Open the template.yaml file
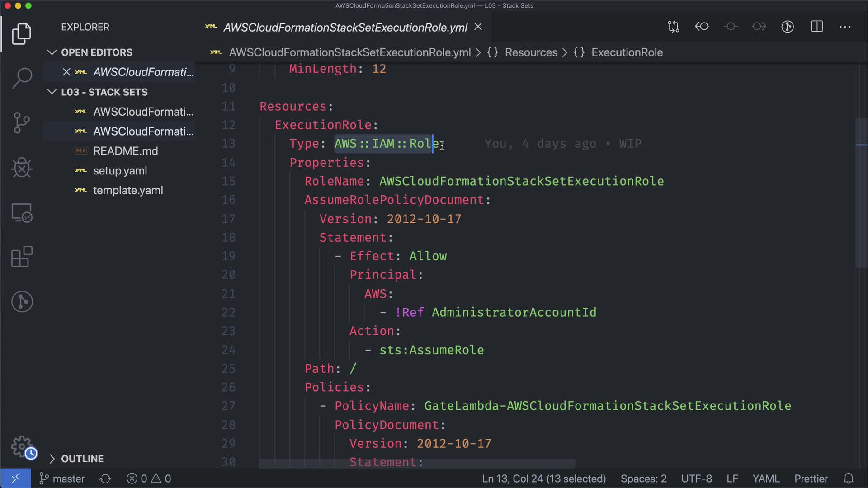The image size is (868, 488). tap(128, 191)
